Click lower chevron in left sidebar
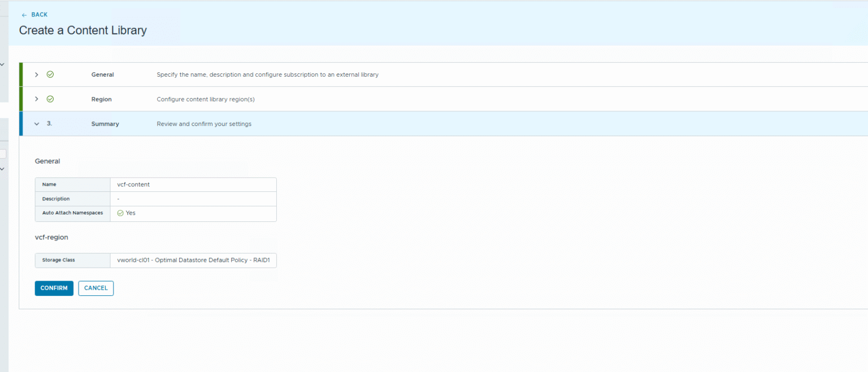The width and height of the screenshot is (868, 372). [x=2, y=169]
